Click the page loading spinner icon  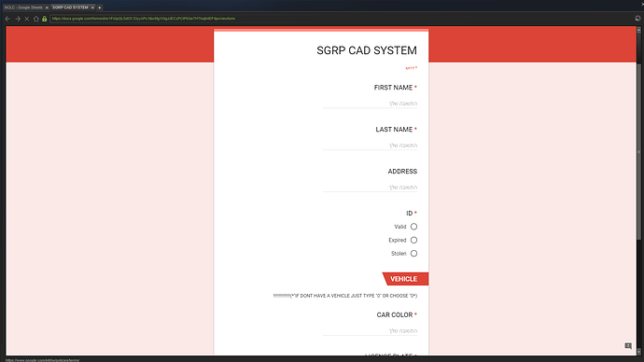(637, 19)
